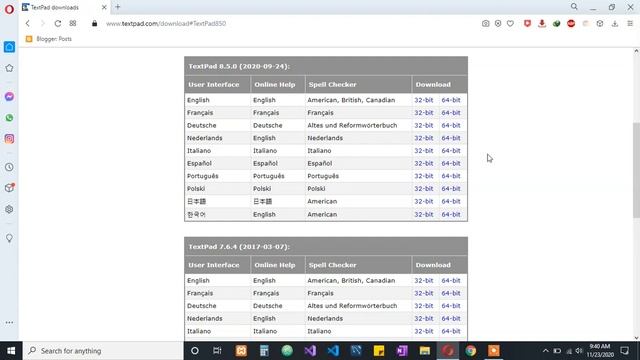
Task: Reload the current page
Action: (58, 24)
